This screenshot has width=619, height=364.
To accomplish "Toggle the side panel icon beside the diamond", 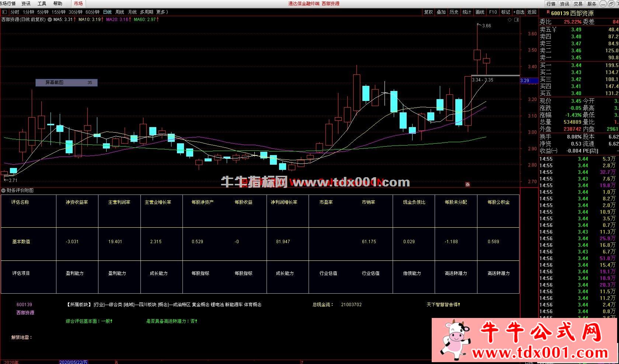I will point(517,20).
